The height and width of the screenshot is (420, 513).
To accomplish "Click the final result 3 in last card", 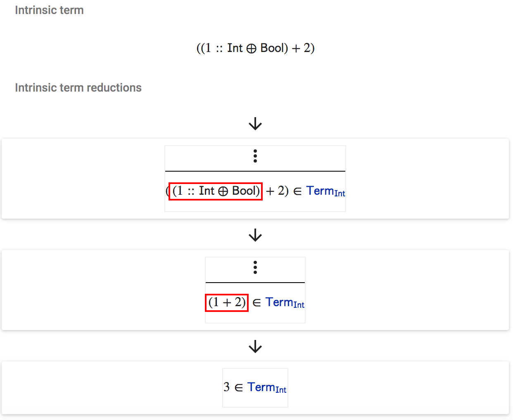I will [226, 387].
